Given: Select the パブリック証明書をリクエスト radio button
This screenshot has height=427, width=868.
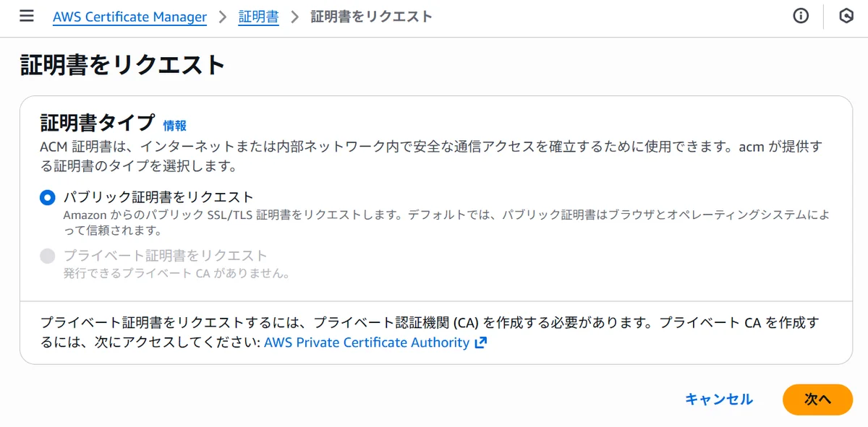Looking at the screenshot, I should coord(47,197).
